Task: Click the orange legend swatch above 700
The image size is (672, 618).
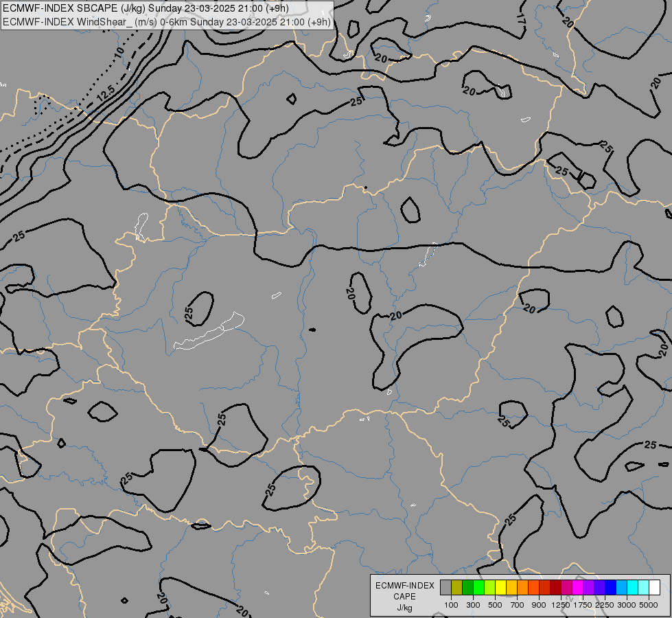Action: tap(522, 588)
